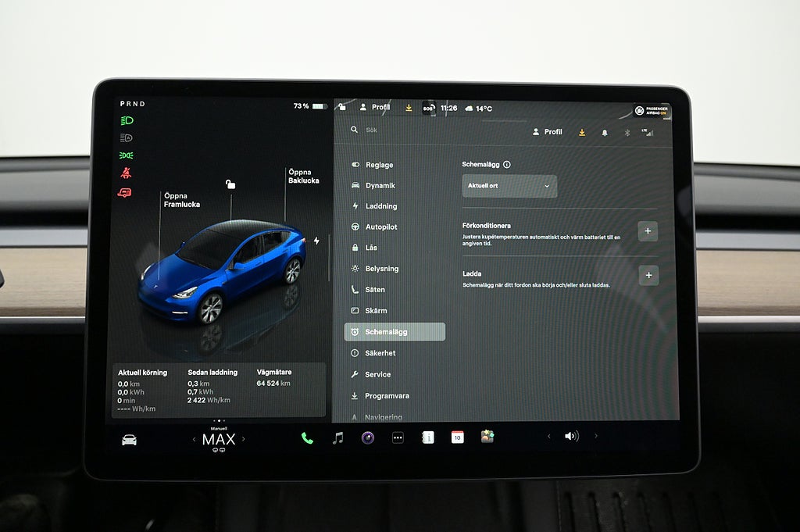Select Laddning in settings menu

click(x=380, y=206)
